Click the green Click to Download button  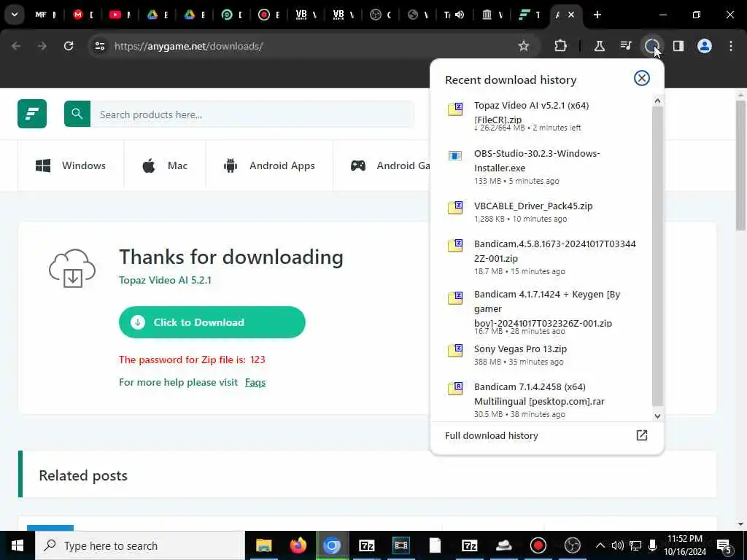pyautogui.click(x=212, y=322)
